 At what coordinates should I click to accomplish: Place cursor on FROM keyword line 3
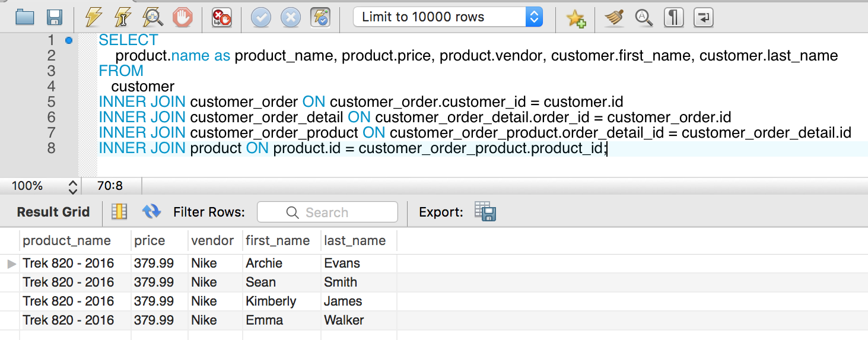[121, 71]
